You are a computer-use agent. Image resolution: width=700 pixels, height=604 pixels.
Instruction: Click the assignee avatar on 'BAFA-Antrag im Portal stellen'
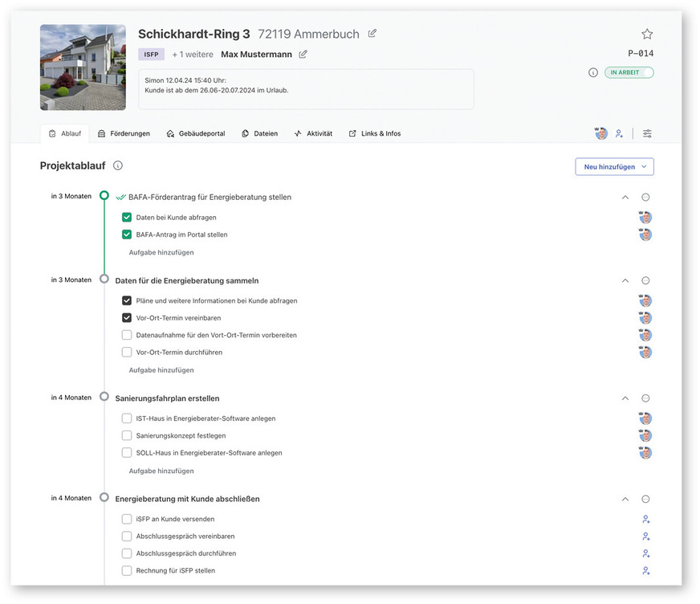[x=645, y=235]
